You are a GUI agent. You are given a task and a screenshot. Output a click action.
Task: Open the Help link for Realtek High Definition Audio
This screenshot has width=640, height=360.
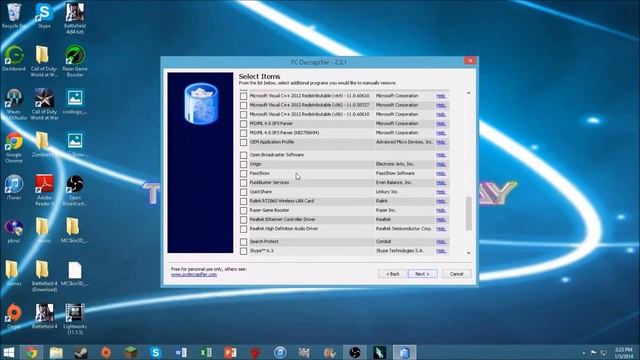pos(441,229)
